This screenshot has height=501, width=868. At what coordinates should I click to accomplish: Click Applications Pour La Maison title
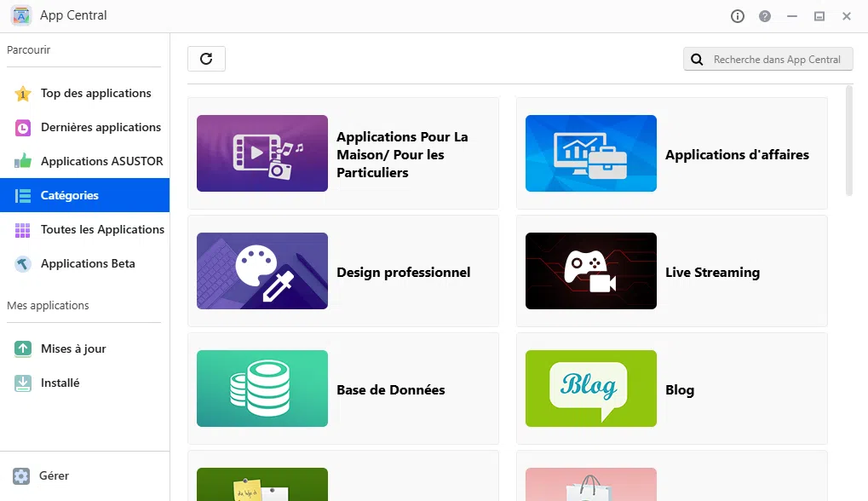tap(402, 154)
